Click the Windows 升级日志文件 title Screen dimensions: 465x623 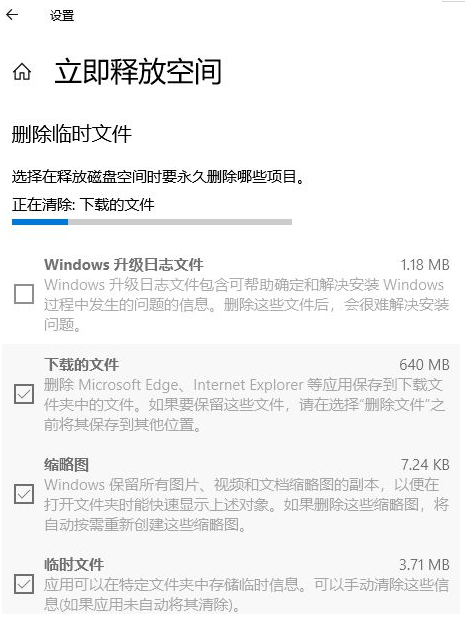coord(124,265)
